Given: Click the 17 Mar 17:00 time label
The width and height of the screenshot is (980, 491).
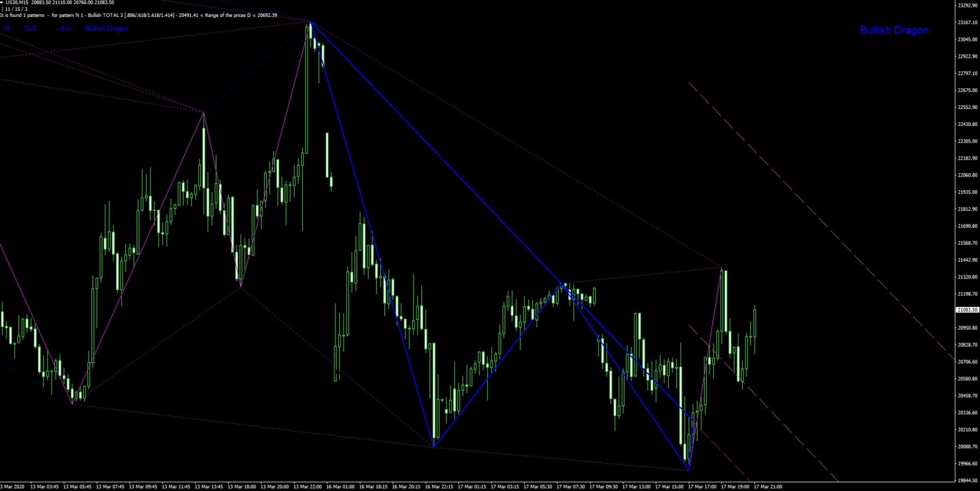Looking at the screenshot, I should click(702, 487).
